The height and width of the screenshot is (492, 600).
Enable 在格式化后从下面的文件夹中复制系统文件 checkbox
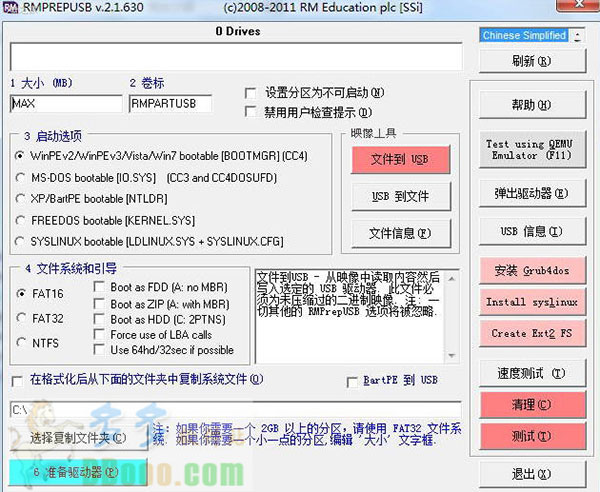[18, 381]
